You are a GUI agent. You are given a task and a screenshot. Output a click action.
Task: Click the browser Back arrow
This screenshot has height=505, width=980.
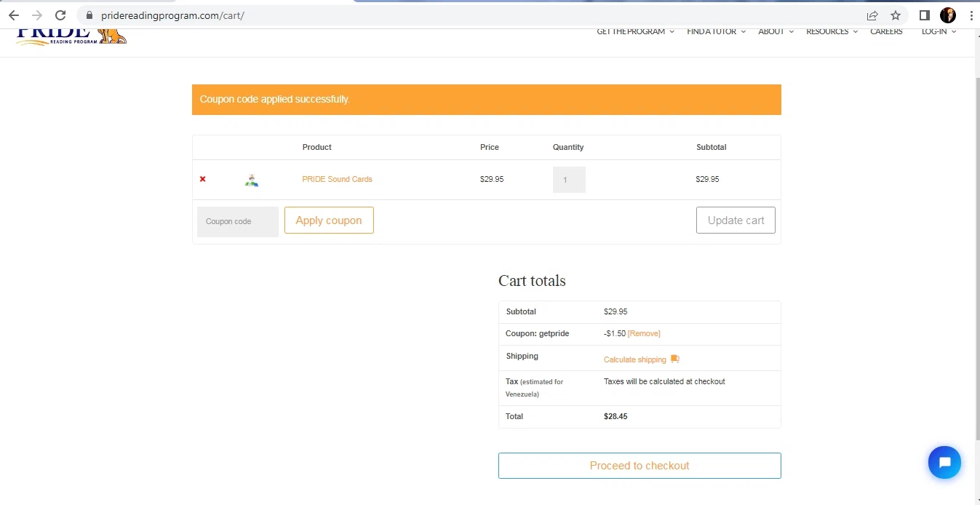(x=14, y=15)
